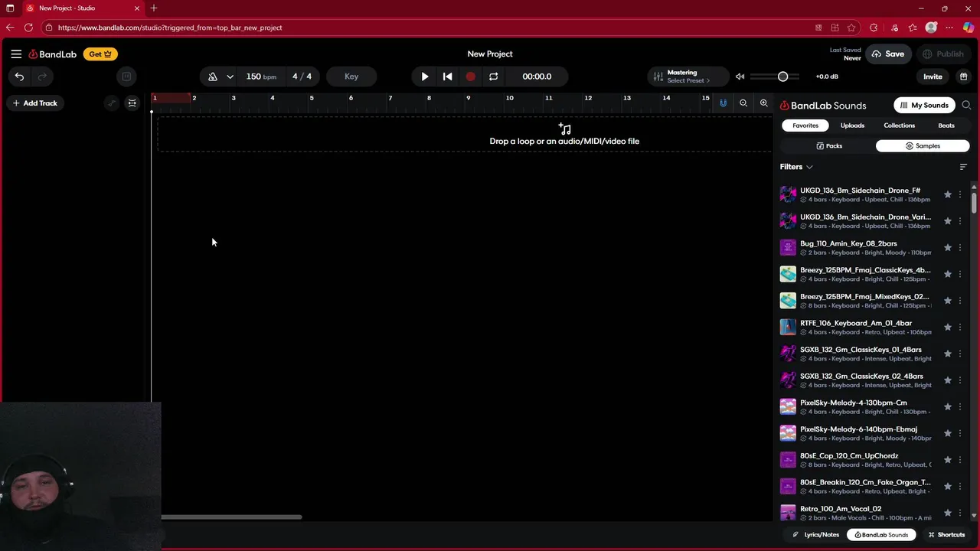The image size is (980, 551).
Task: Open Lyrics/Notes panel
Action: (x=815, y=535)
